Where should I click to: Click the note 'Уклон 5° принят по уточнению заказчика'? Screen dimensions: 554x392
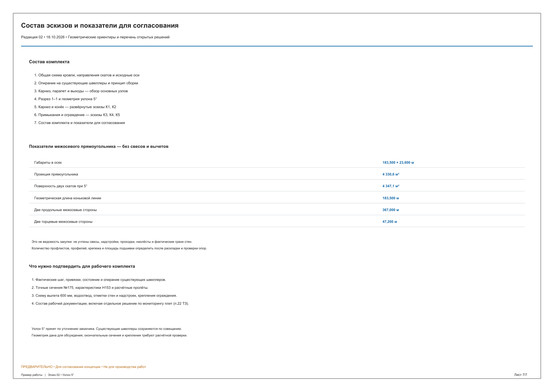click(x=107, y=329)
